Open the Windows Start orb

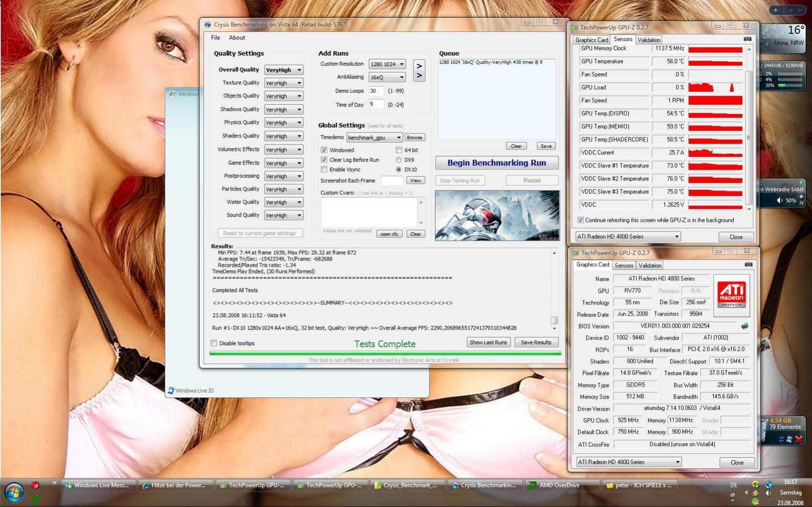pos(14,493)
